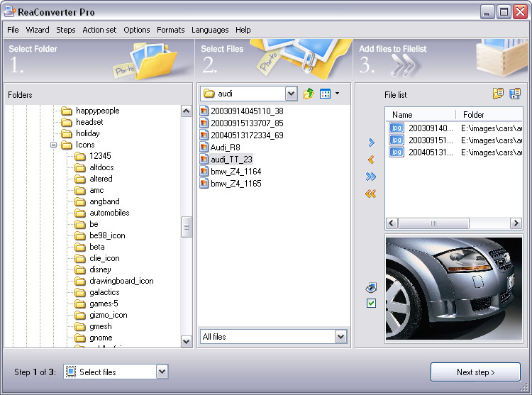Click the double blue add-all arrows
Viewport: 532px width, 395px height.
tap(370, 177)
